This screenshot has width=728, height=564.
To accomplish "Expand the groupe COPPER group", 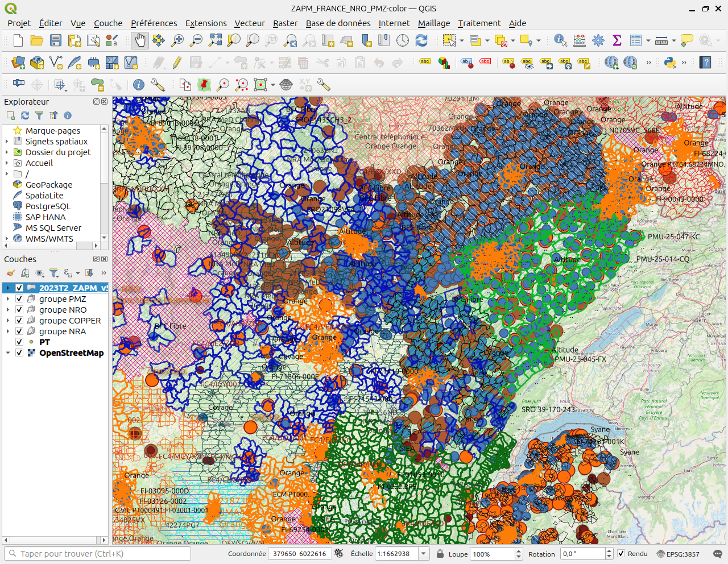I will 8,321.
